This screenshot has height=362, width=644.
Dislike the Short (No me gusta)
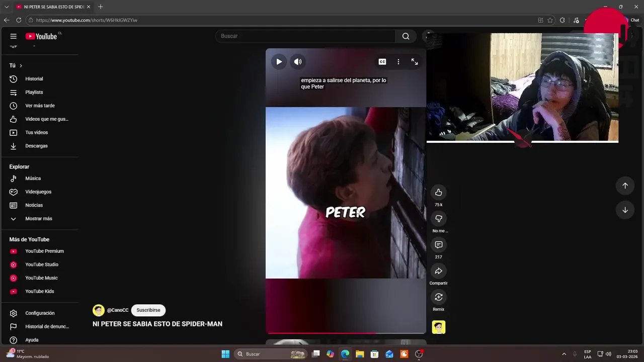pos(439,219)
